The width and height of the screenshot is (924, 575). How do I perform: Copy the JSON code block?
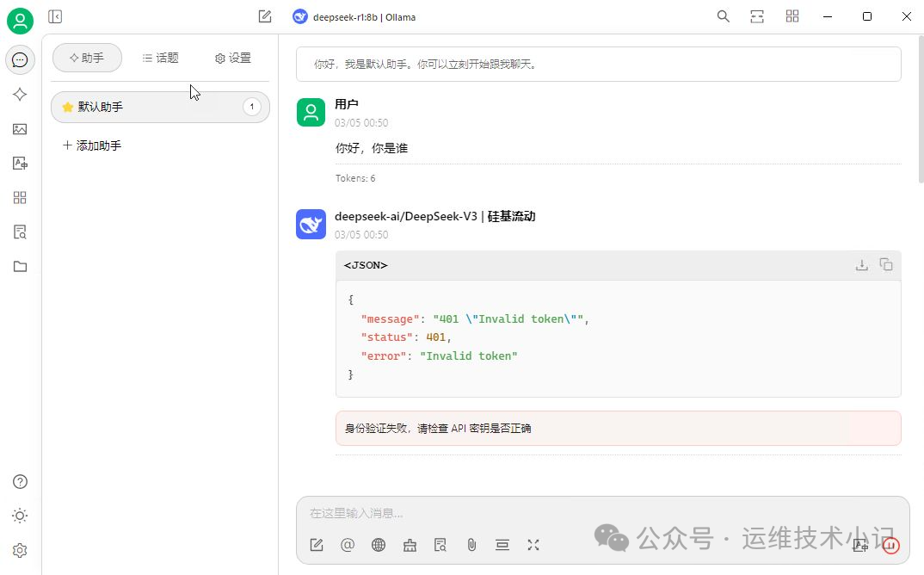click(885, 265)
